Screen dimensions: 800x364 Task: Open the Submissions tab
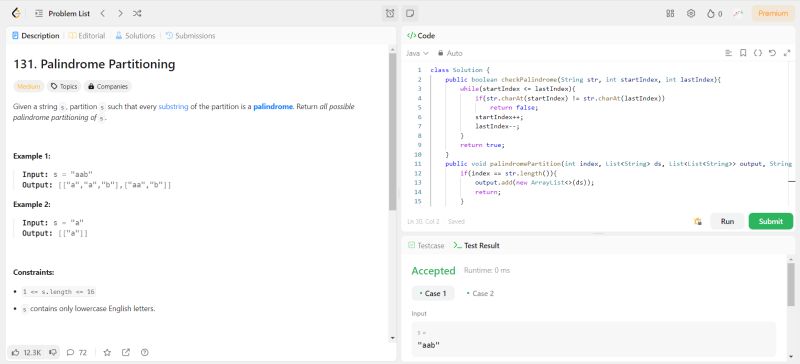coord(190,36)
